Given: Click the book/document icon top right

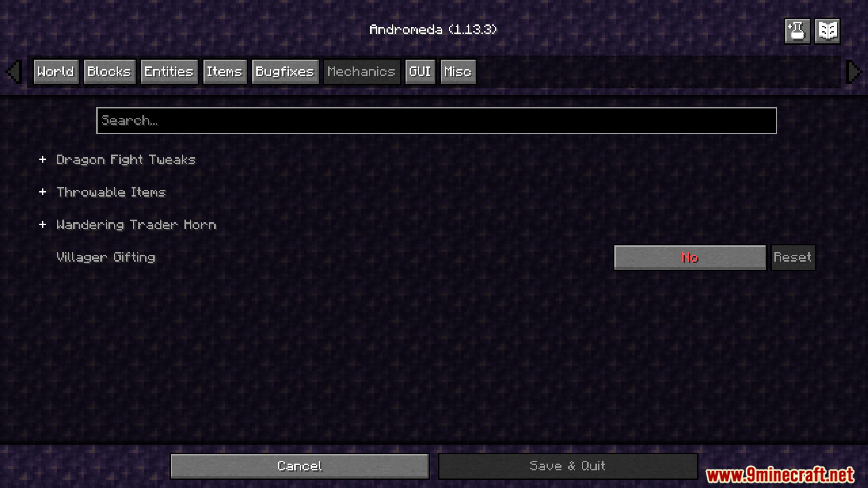Looking at the screenshot, I should 827,30.
